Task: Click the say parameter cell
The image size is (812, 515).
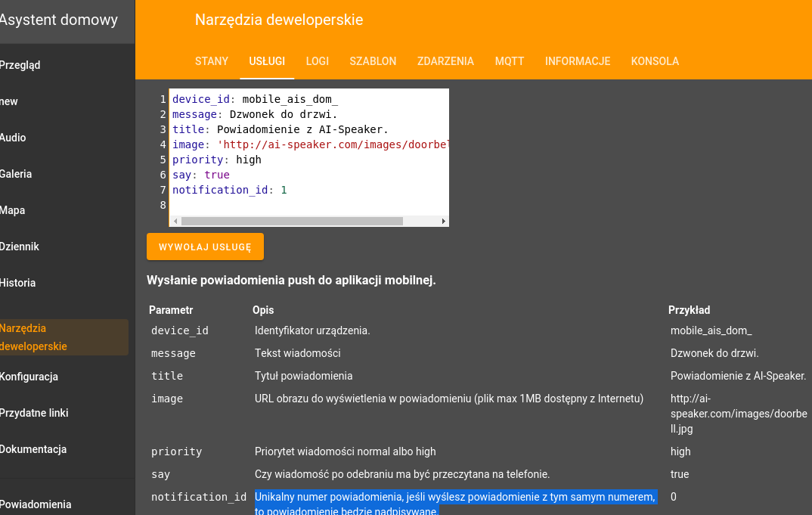Action: (160, 475)
